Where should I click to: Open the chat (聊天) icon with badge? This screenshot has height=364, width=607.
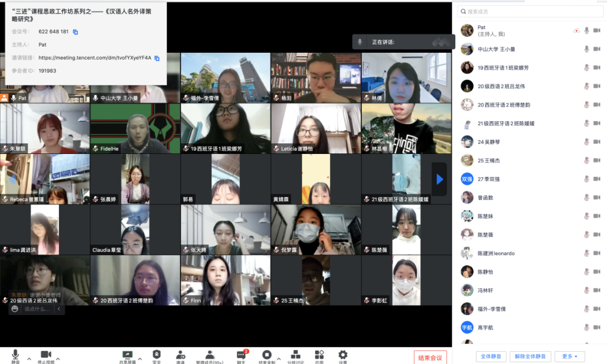(x=241, y=355)
